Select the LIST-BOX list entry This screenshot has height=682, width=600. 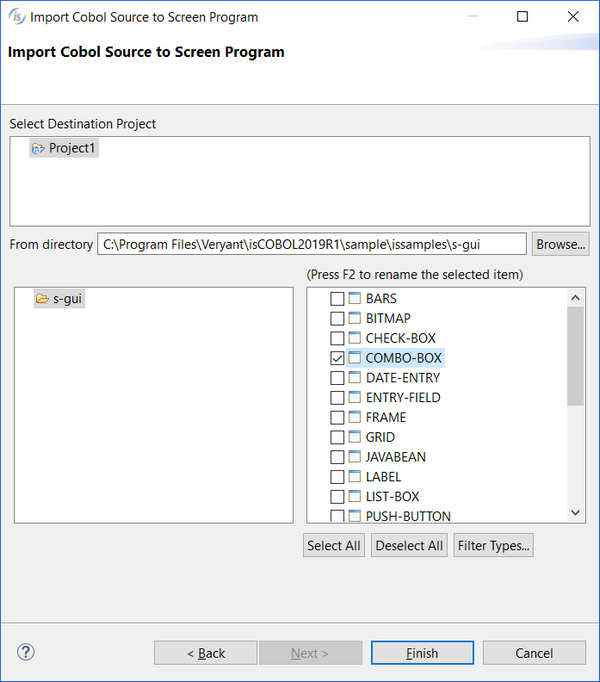tap(392, 497)
